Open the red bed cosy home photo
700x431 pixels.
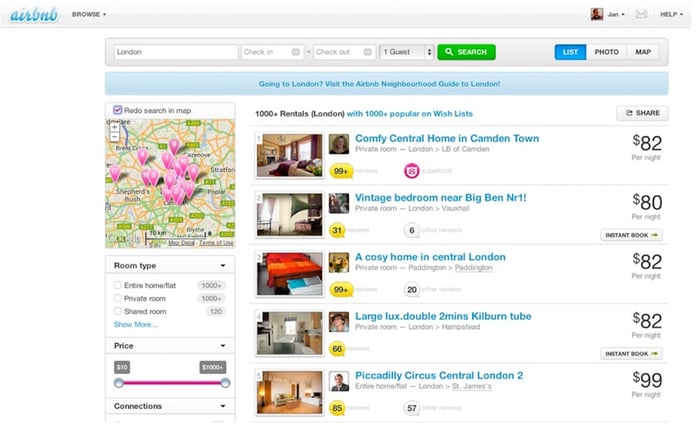pos(290,274)
